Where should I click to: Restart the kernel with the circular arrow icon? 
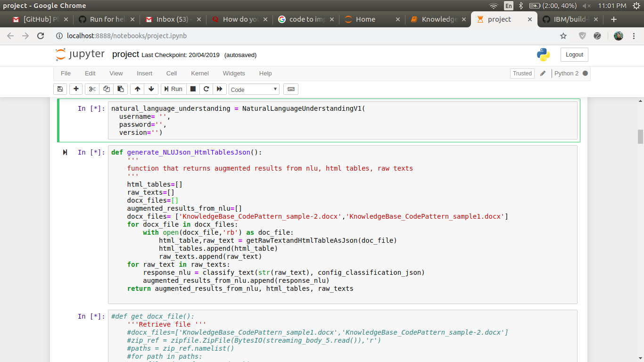pyautogui.click(x=206, y=89)
